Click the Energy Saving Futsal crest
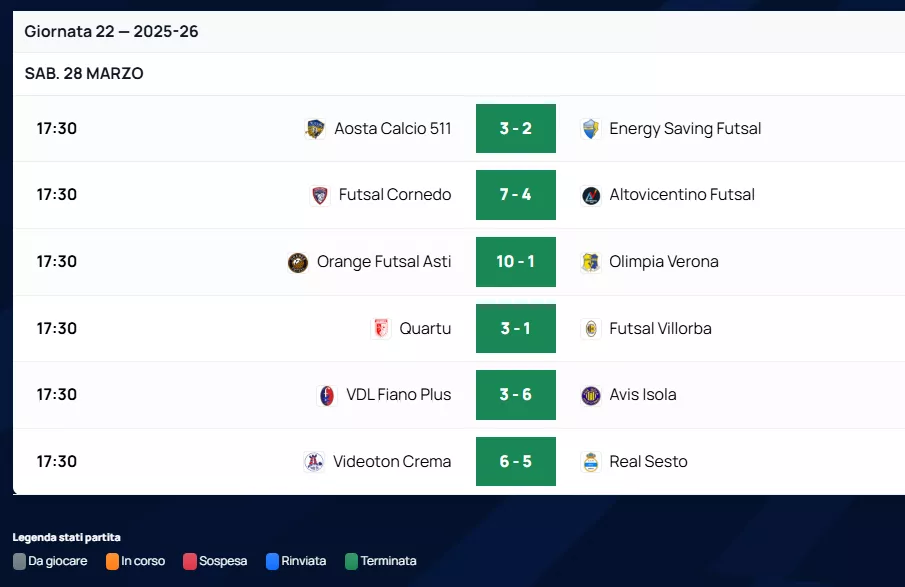905x587 pixels. coord(591,129)
